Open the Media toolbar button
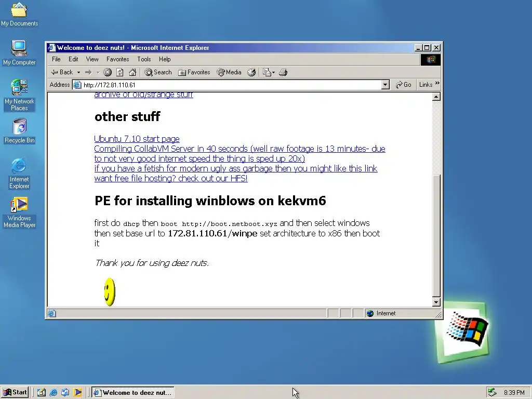 click(x=229, y=72)
